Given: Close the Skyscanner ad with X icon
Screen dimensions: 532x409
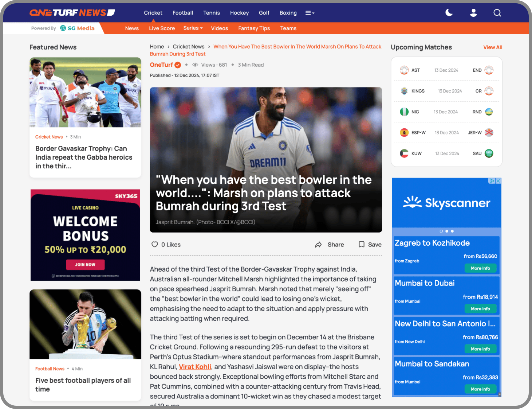Looking at the screenshot, I should [x=498, y=181].
